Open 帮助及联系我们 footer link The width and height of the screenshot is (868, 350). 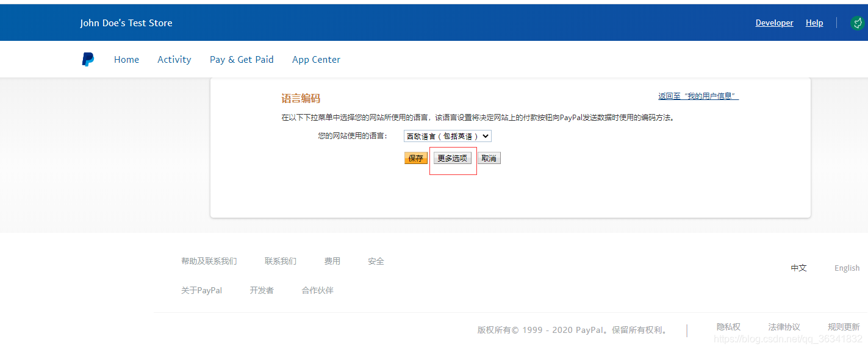(209, 261)
